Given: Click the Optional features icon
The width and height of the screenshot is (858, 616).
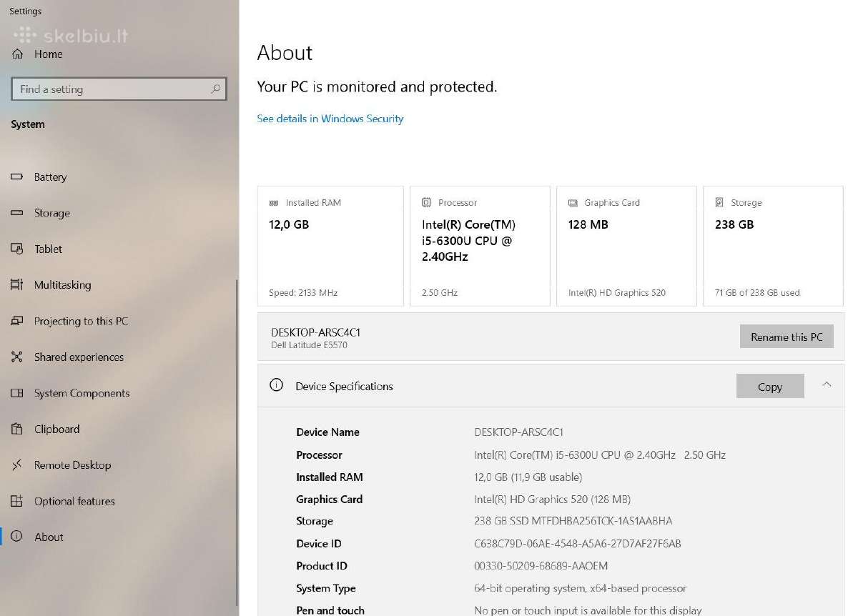Looking at the screenshot, I should coord(17,501).
